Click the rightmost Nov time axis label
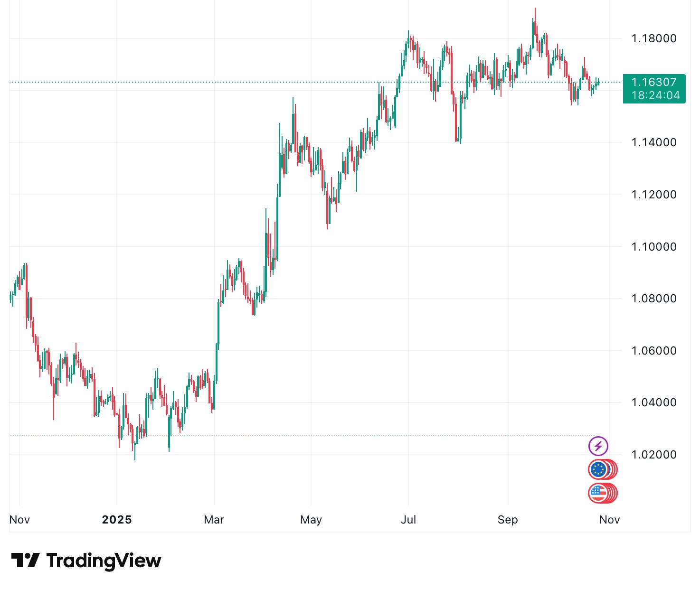This screenshot has height=589, width=700. pos(609,520)
